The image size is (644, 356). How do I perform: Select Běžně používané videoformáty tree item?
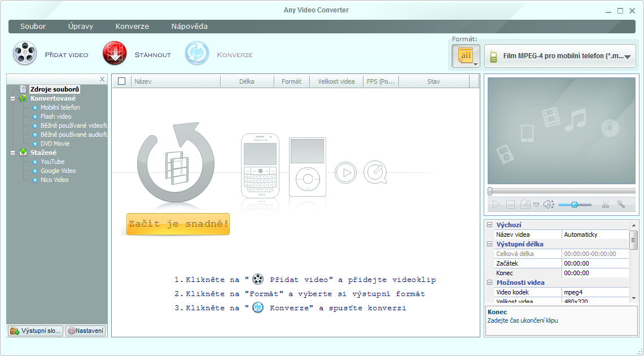pyautogui.click(x=74, y=125)
